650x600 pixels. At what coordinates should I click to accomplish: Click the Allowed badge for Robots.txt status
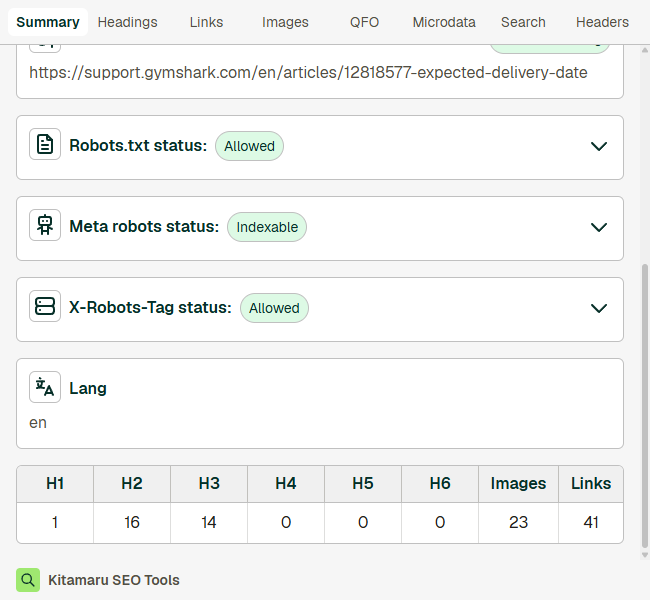point(249,146)
